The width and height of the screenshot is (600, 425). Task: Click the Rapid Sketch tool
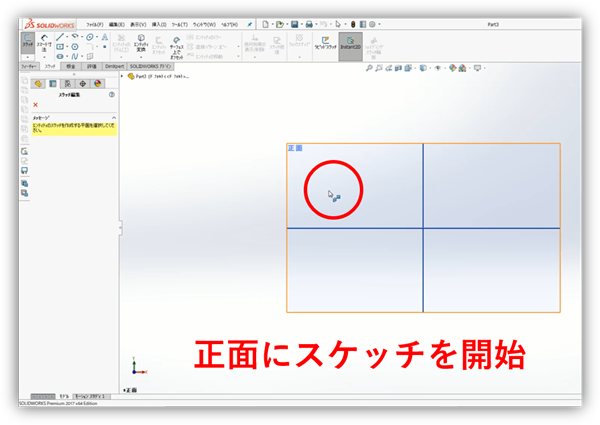325,42
